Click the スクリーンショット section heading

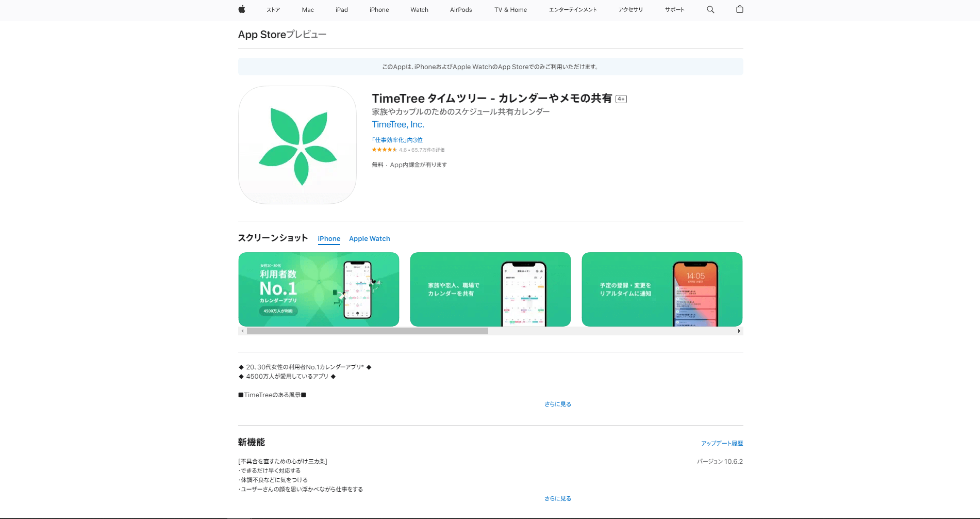(273, 238)
